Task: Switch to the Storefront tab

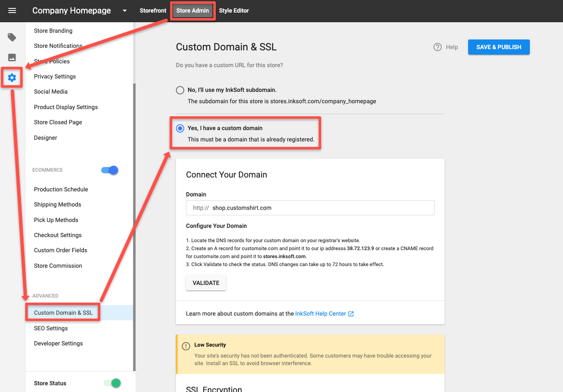Action: click(153, 10)
